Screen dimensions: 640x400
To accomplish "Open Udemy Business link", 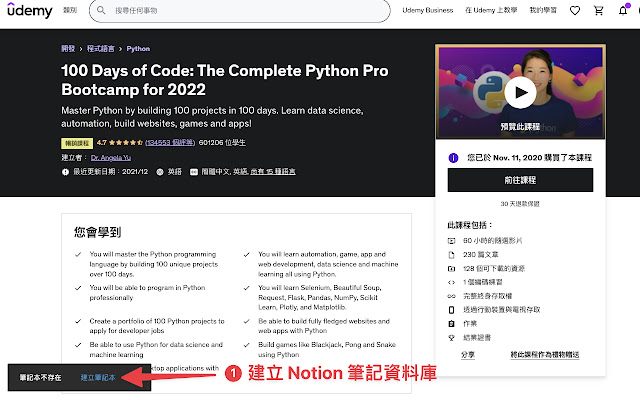I will [x=428, y=10].
